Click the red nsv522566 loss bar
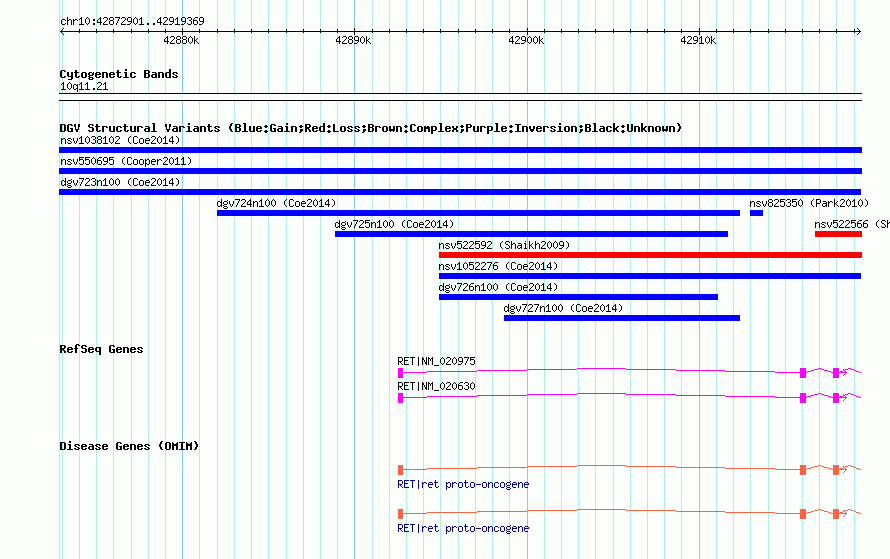Image resolution: width=890 pixels, height=559 pixels. 838,234
